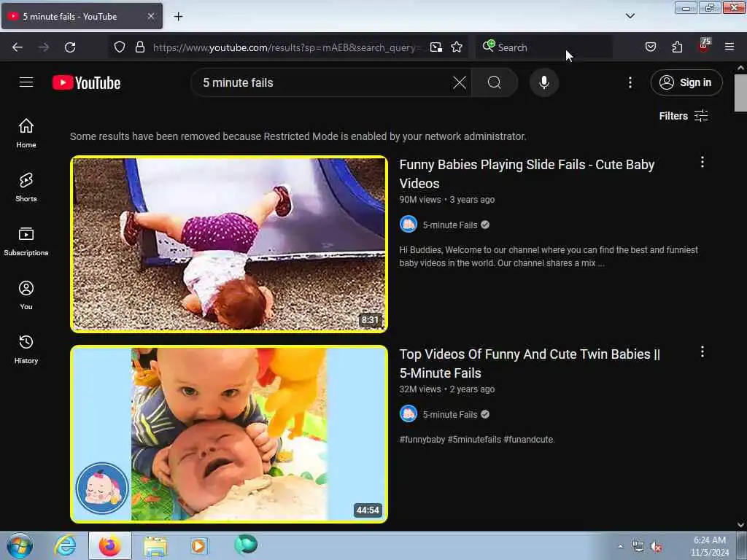
Task: Click the green round taskbar app icon
Action: coord(246,545)
